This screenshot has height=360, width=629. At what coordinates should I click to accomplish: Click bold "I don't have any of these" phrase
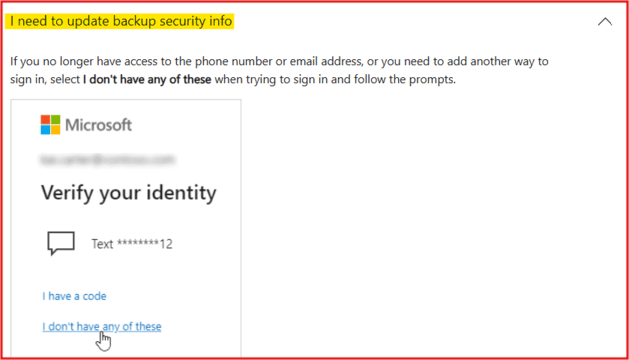(x=147, y=79)
